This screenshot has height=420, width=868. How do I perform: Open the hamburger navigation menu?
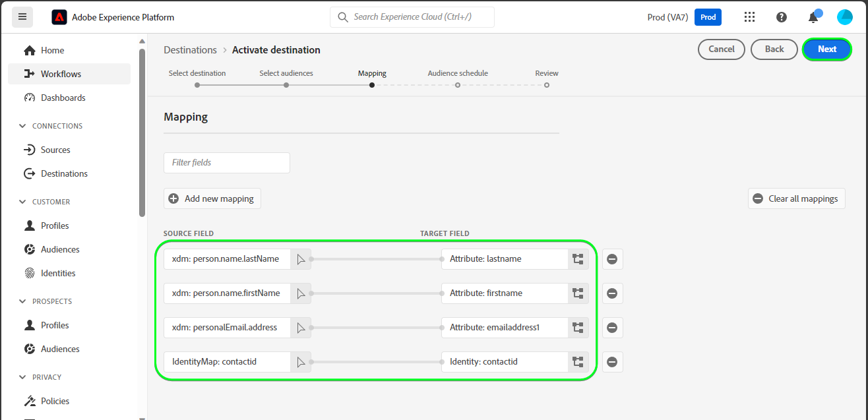[x=22, y=17]
